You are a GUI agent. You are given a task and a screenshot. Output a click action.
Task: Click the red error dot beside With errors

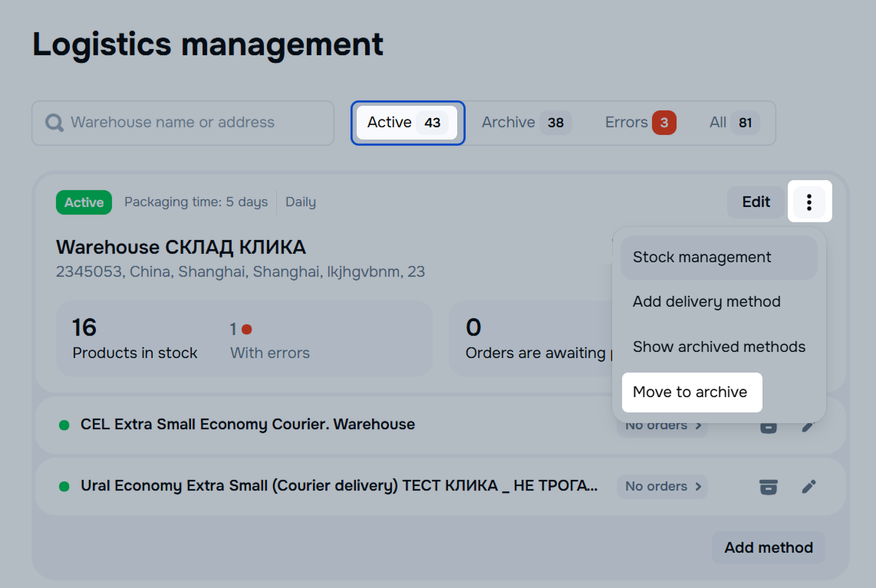coord(247,330)
